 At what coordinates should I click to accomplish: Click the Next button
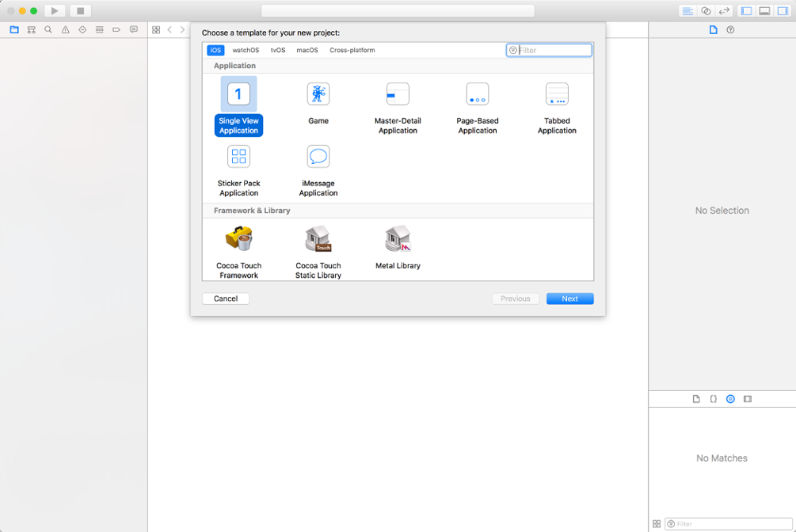[569, 298]
